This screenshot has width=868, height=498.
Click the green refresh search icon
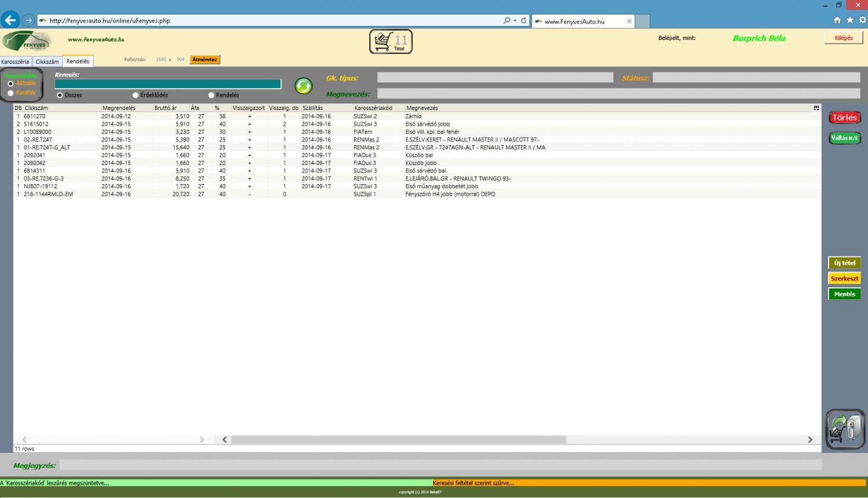click(x=303, y=86)
